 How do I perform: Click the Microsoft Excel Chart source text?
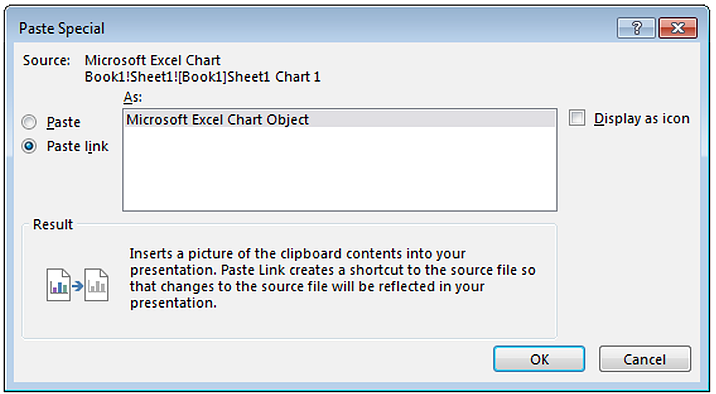click(x=153, y=60)
